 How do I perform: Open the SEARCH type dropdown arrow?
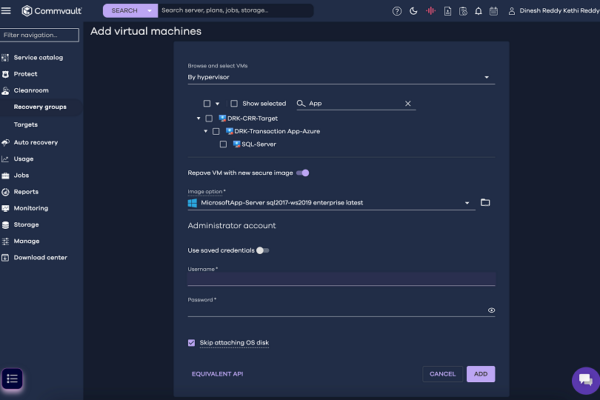tap(150, 11)
